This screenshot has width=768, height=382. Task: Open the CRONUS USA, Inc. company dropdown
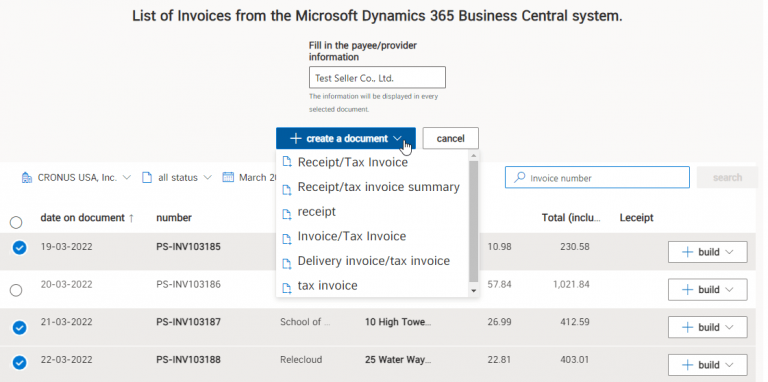[x=76, y=177]
